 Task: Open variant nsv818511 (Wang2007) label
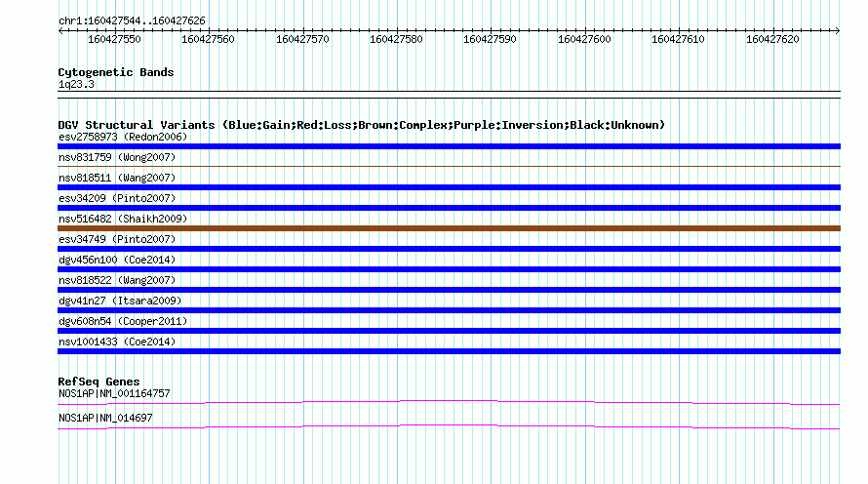(117, 178)
